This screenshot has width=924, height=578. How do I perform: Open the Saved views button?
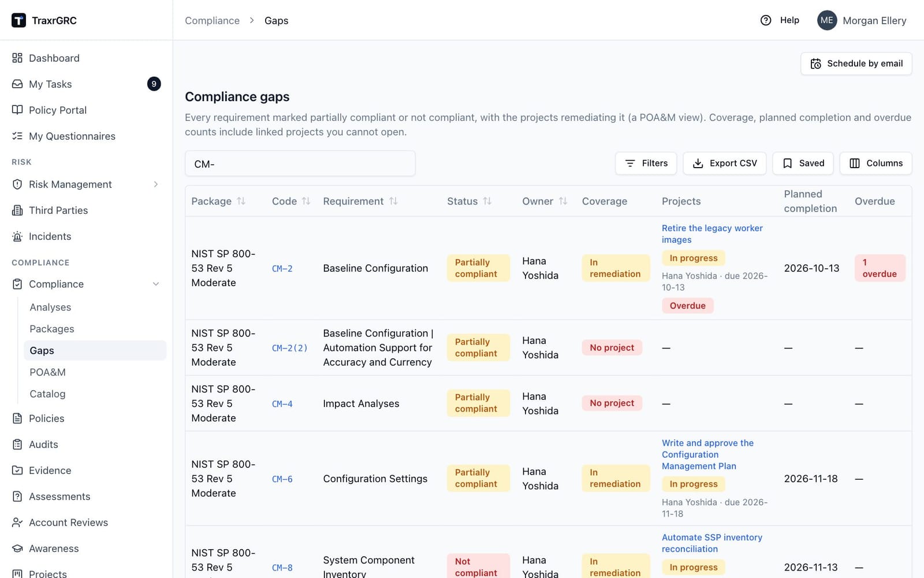coord(803,163)
